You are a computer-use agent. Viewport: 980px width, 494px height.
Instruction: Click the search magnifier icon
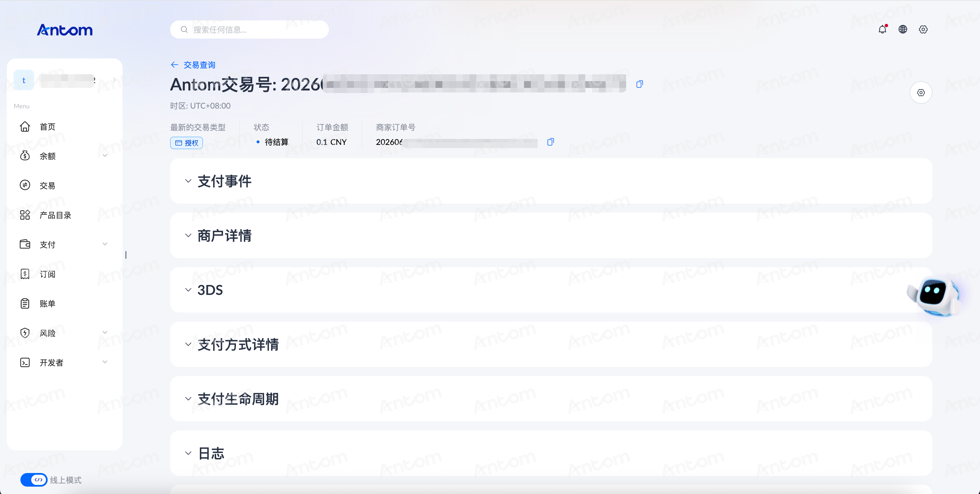click(x=184, y=29)
